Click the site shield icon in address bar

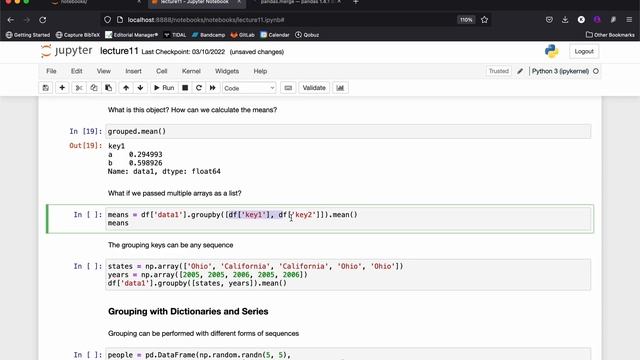click(x=107, y=20)
